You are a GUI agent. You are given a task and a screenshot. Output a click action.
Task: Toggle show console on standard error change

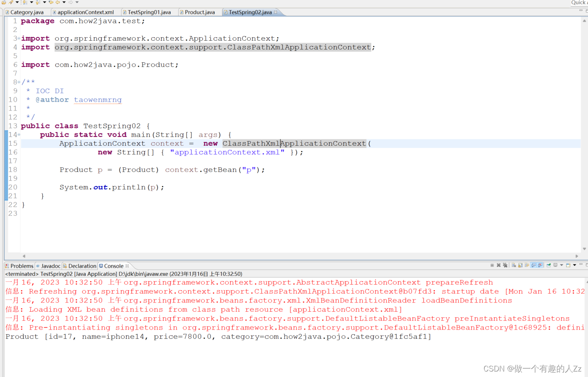point(540,265)
